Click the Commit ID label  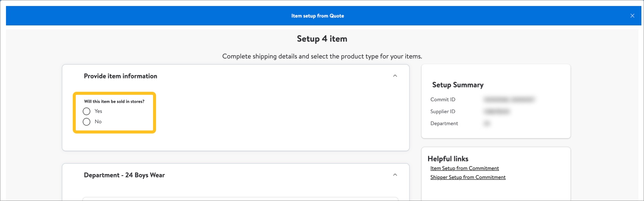click(443, 99)
